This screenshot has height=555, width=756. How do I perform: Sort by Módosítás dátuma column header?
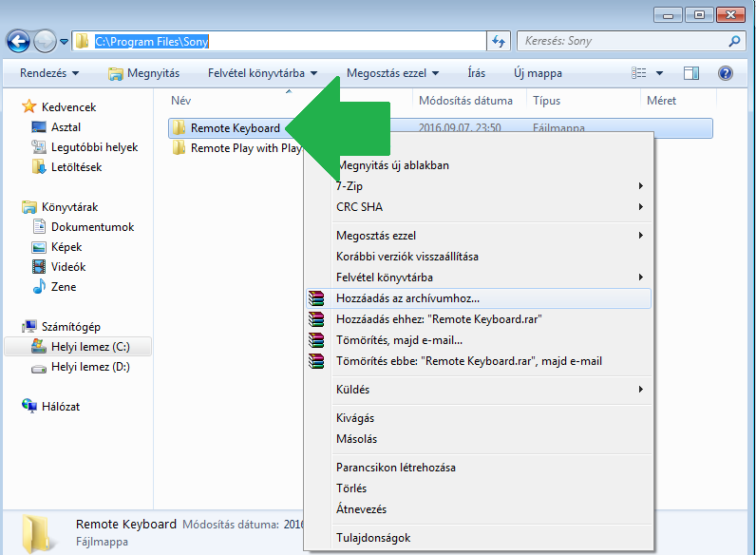pyautogui.click(x=465, y=101)
